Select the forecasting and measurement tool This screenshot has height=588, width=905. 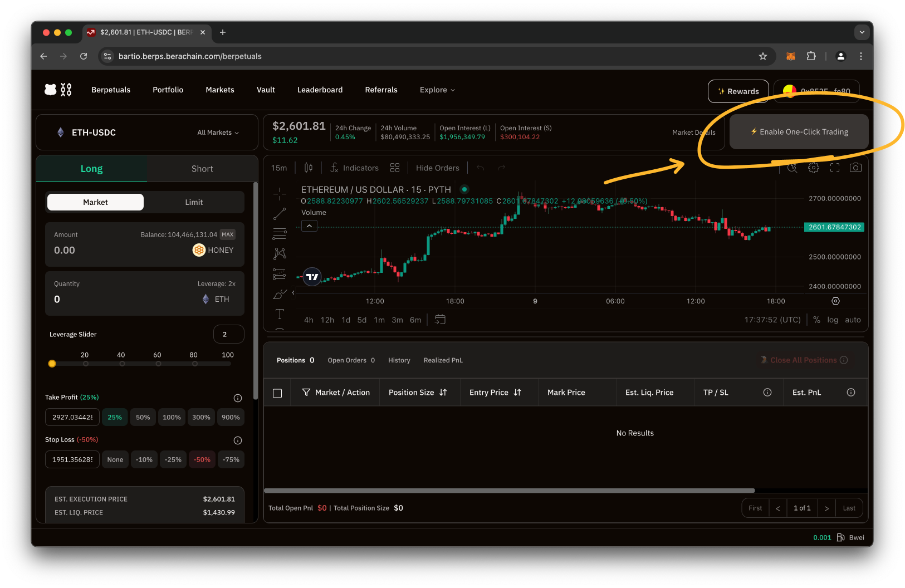pyautogui.click(x=280, y=274)
